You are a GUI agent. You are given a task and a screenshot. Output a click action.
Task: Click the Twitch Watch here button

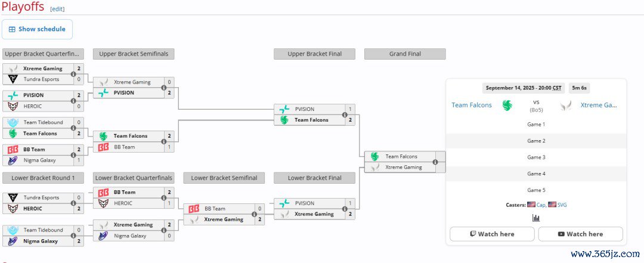pyautogui.click(x=492, y=234)
